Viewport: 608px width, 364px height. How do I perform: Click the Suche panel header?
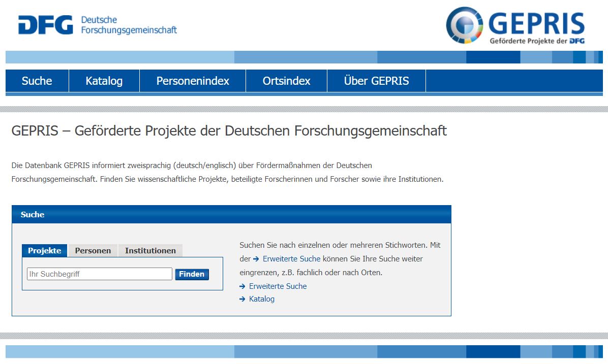[231, 215]
